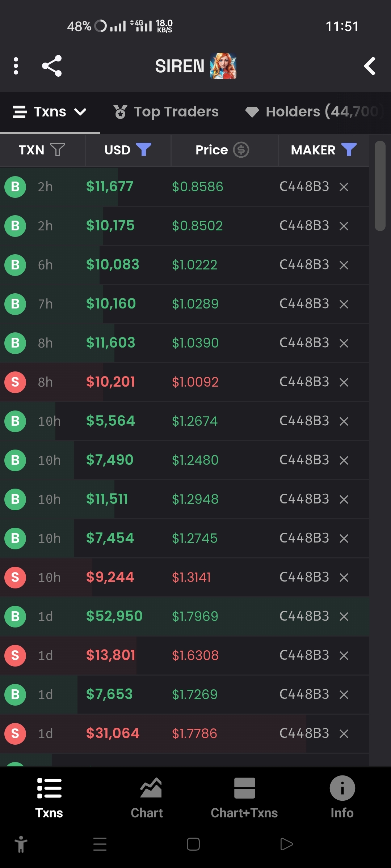Open maker C448B3 on the $52,950 buy
Screen dimensions: 391x868
[x=304, y=616]
